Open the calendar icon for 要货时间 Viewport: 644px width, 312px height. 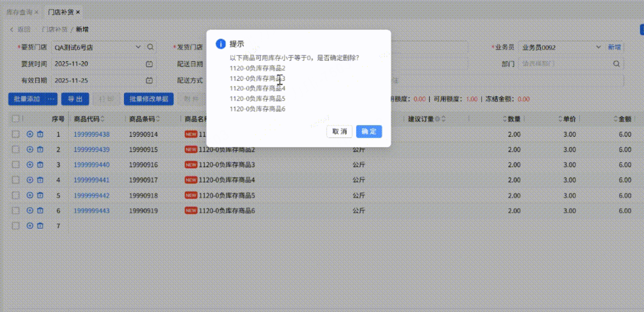pyautogui.click(x=149, y=64)
